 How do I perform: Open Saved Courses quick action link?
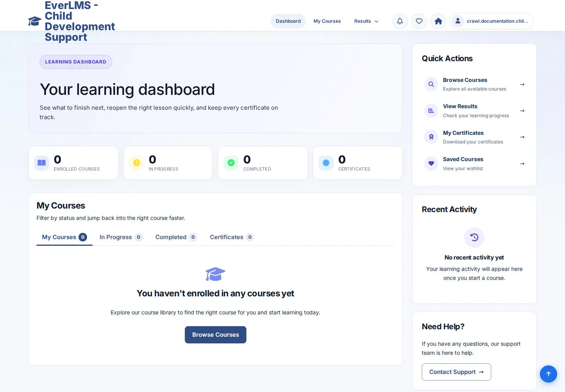474,163
